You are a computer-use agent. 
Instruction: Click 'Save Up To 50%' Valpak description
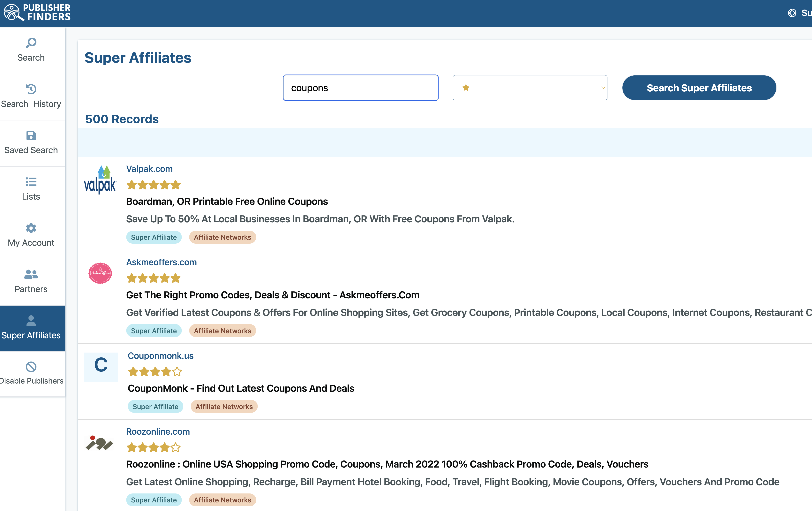(320, 219)
